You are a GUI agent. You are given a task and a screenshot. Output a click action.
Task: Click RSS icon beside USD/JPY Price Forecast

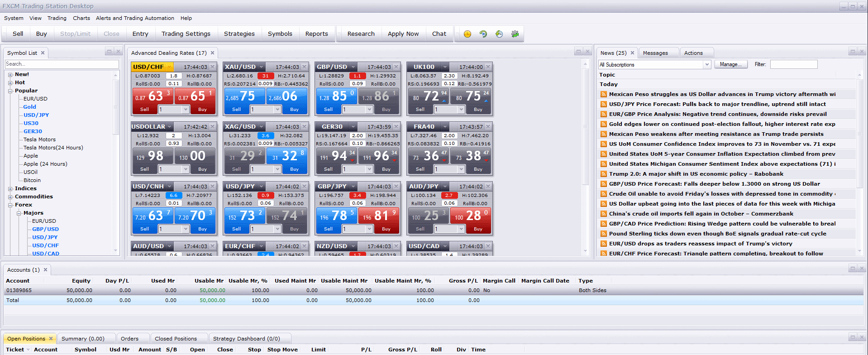point(604,104)
